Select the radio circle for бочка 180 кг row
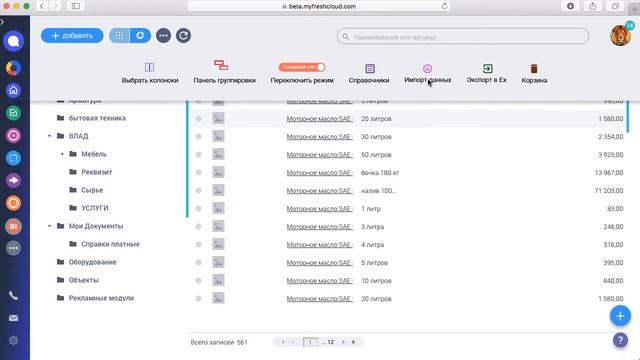The height and width of the screenshot is (360, 640). (x=198, y=173)
